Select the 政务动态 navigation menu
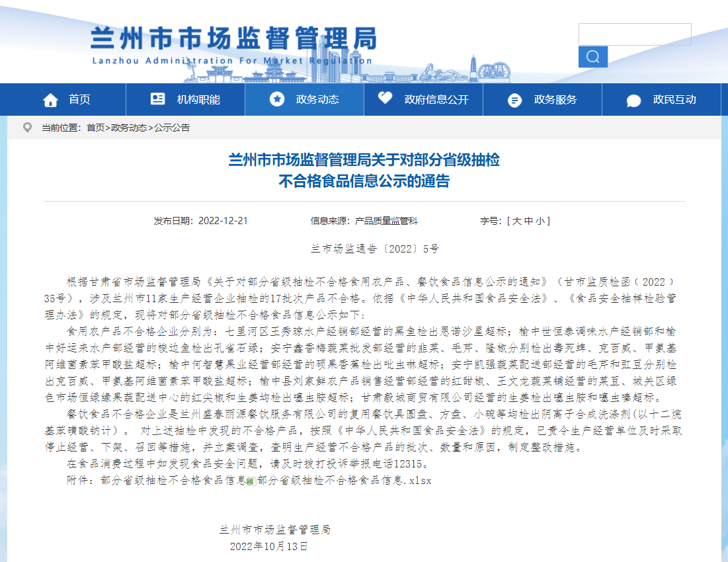This screenshot has height=562, width=728. pos(317,99)
